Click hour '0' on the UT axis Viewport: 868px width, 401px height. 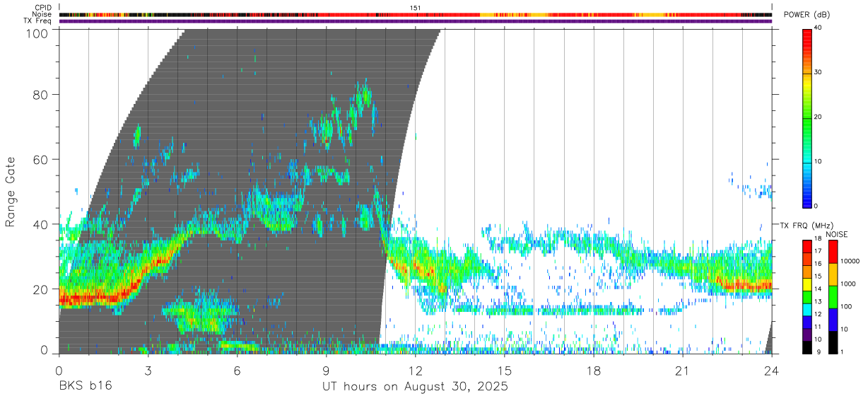59,371
